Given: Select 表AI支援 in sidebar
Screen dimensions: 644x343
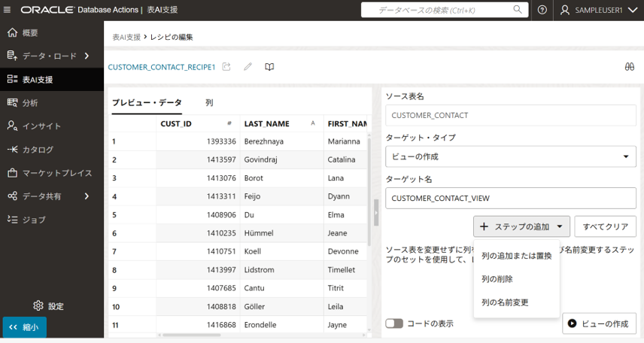Looking at the screenshot, I should [x=52, y=79].
